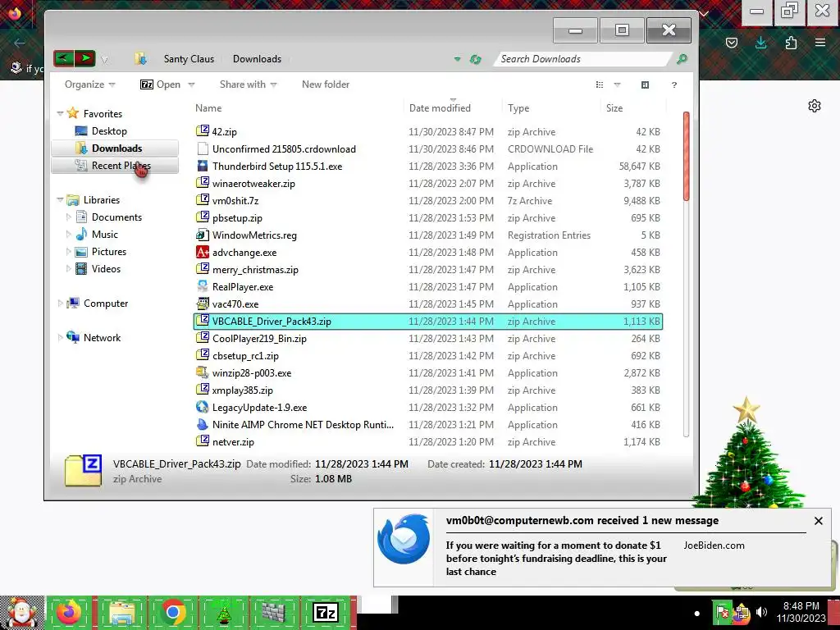
Task: Click the settings gear on the Firefox page
Action: (x=815, y=106)
